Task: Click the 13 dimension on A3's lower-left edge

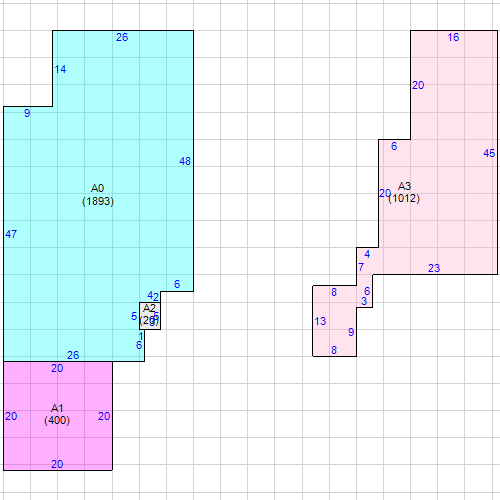Action: tap(320, 322)
